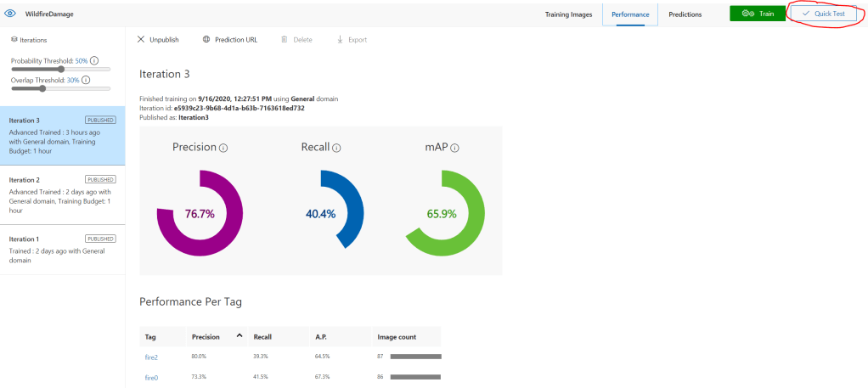Open the fire2 tag link
Image resolution: width=868 pixels, height=388 pixels.
click(152, 357)
